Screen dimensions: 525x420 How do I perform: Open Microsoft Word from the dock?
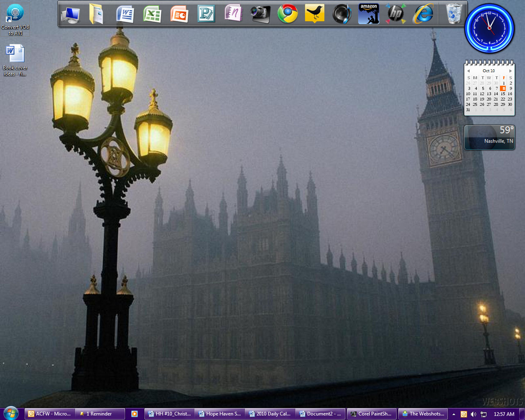[x=125, y=14]
